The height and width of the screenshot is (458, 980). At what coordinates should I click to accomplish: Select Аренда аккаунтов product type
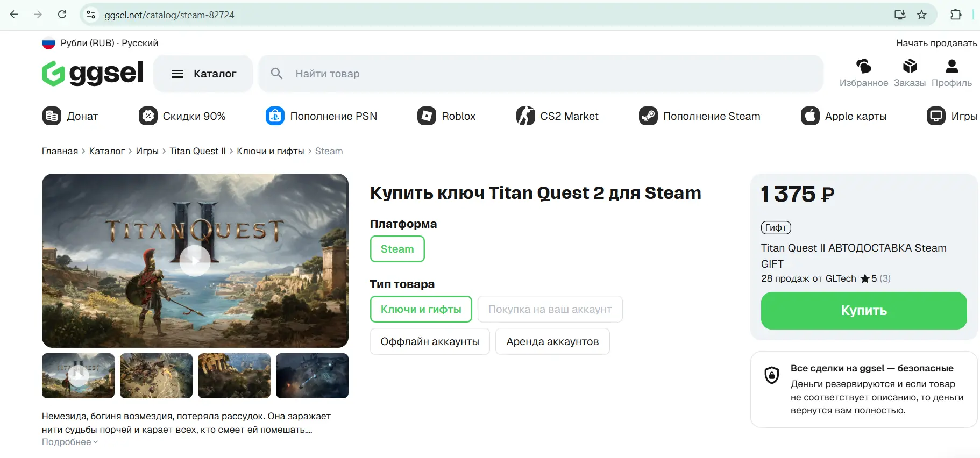point(552,341)
